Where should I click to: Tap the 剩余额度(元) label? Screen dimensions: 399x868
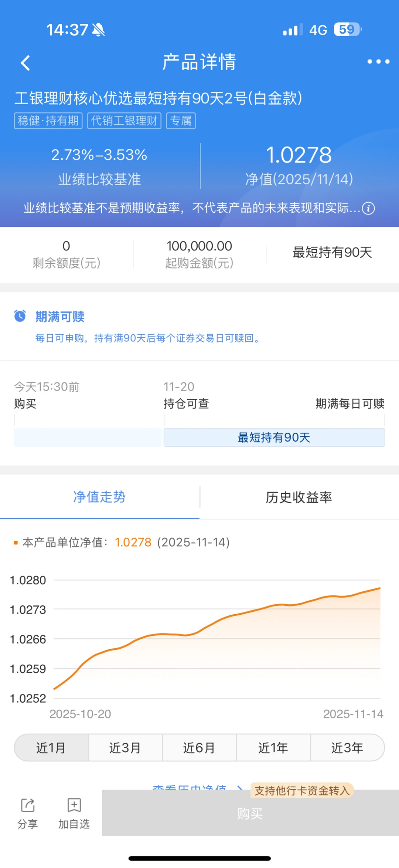[66, 263]
